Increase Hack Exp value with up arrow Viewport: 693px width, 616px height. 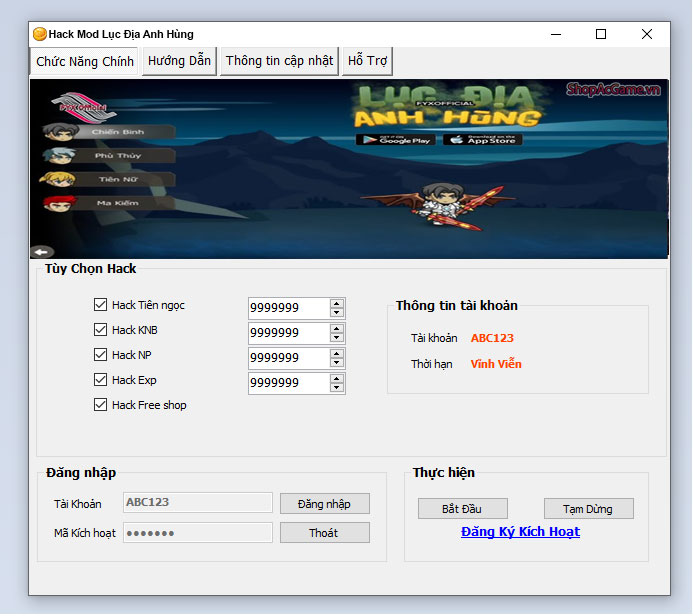[337, 379]
